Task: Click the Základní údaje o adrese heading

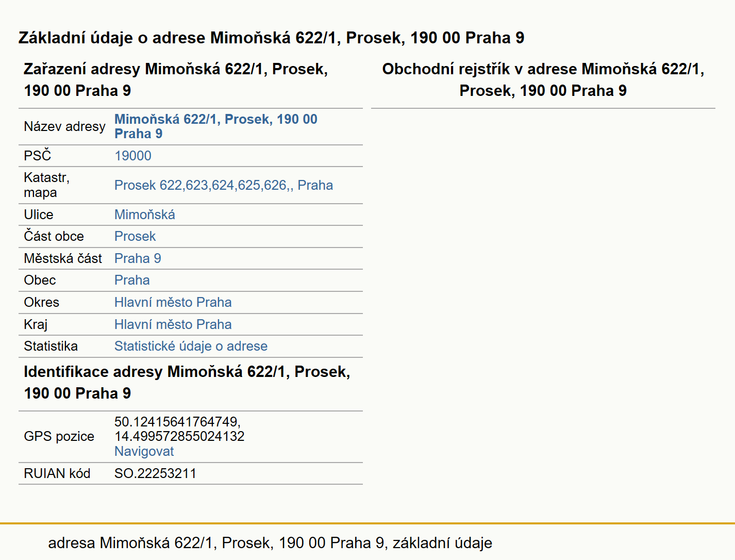Action: pyautogui.click(x=271, y=38)
